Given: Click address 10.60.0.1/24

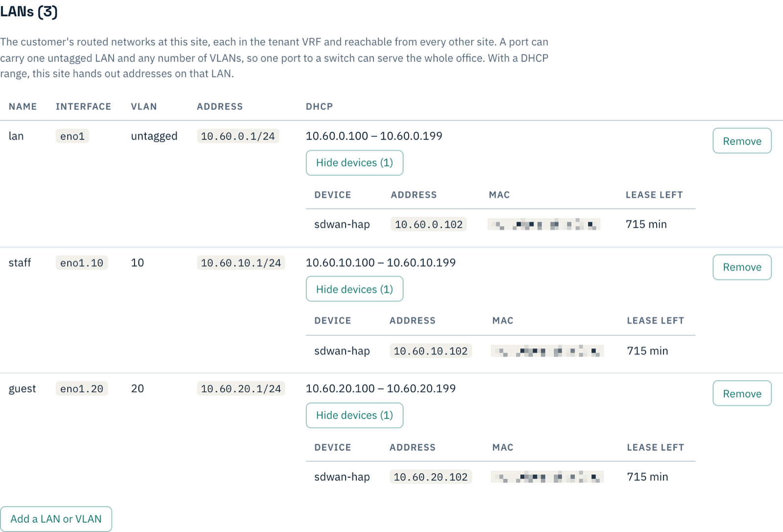Looking at the screenshot, I should (238, 136).
